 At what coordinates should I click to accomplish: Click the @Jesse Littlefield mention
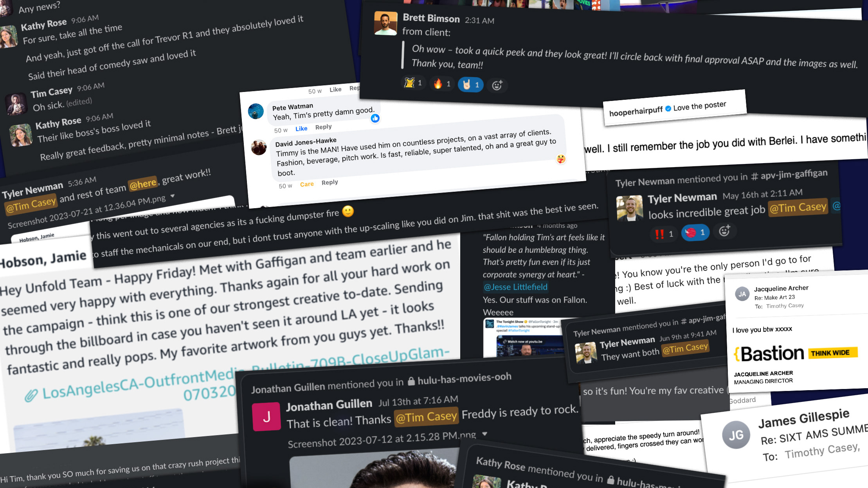[x=515, y=287]
